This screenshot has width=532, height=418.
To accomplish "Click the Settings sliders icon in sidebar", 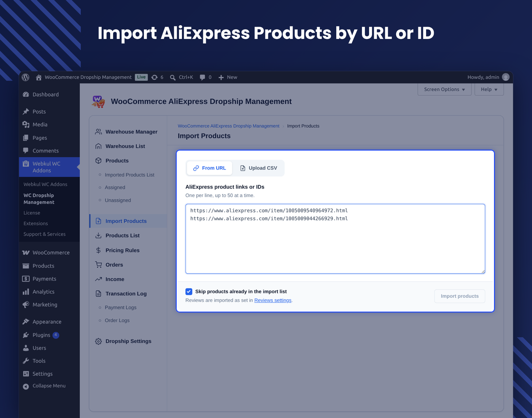I will (x=26, y=373).
